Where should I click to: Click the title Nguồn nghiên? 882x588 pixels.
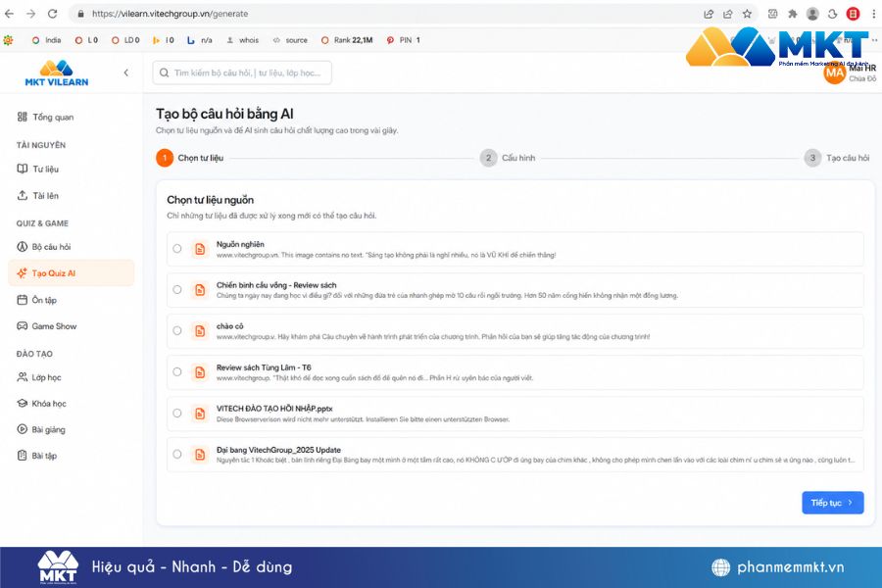[240, 244]
